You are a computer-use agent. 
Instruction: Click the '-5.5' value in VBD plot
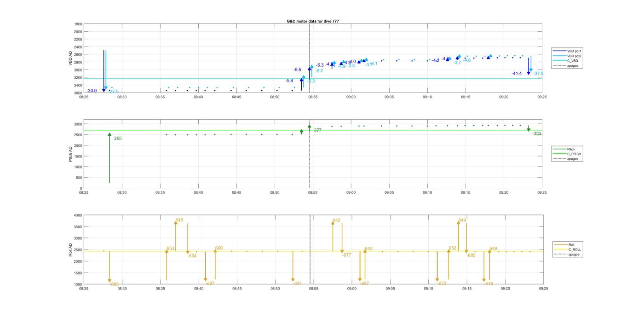[297, 70]
